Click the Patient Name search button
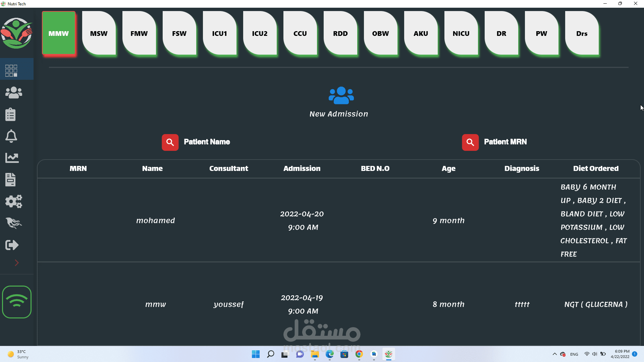The width and height of the screenshot is (644, 362). [x=170, y=142]
